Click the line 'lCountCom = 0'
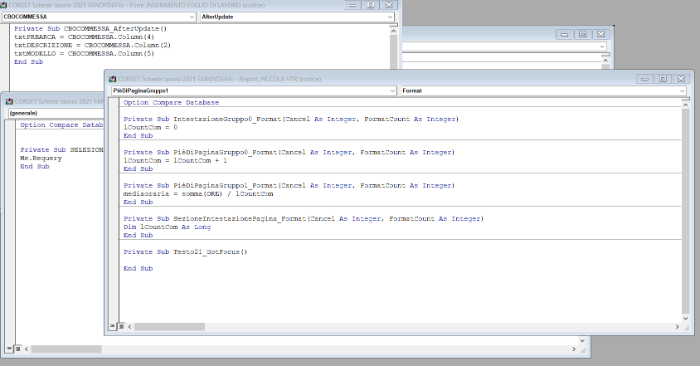Screen dimensions: 700x366 (x=150, y=127)
